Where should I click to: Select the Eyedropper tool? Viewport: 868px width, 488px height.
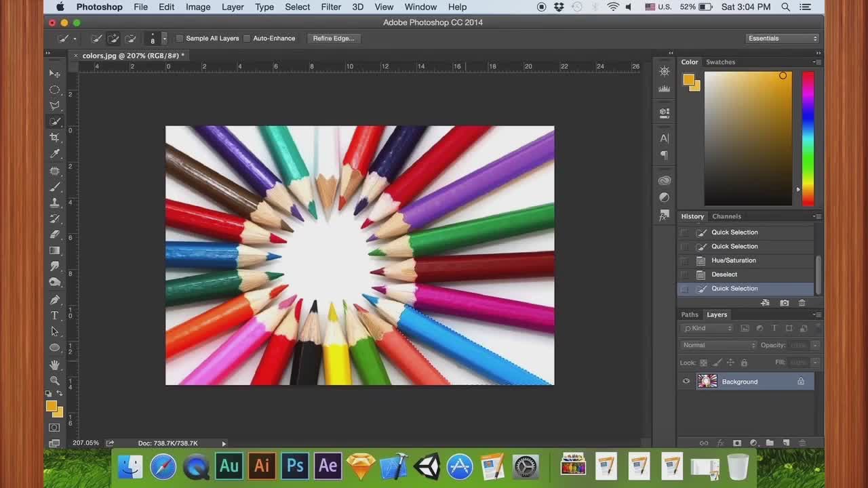55,154
